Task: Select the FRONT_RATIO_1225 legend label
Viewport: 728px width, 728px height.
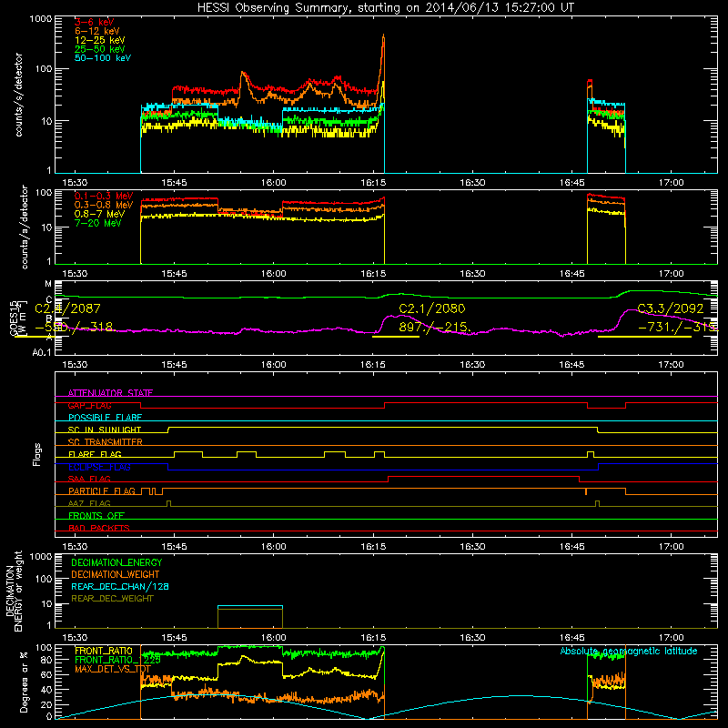Action: (x=117, y=660)
